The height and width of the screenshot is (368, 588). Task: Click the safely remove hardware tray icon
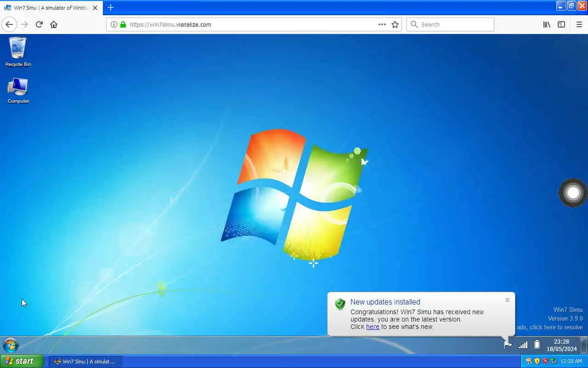click(554, 361)
